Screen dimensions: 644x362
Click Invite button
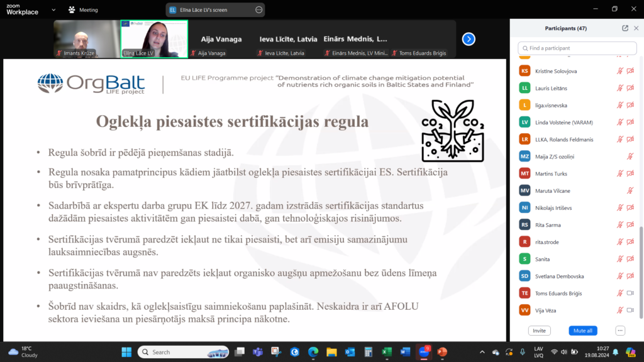[539, 331]
